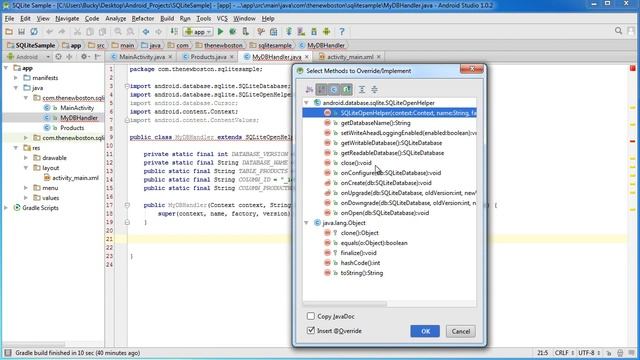The image size is (640, 360).
Task: Click the Redo toolbar arrow
Action: click(x=62, y=31)
